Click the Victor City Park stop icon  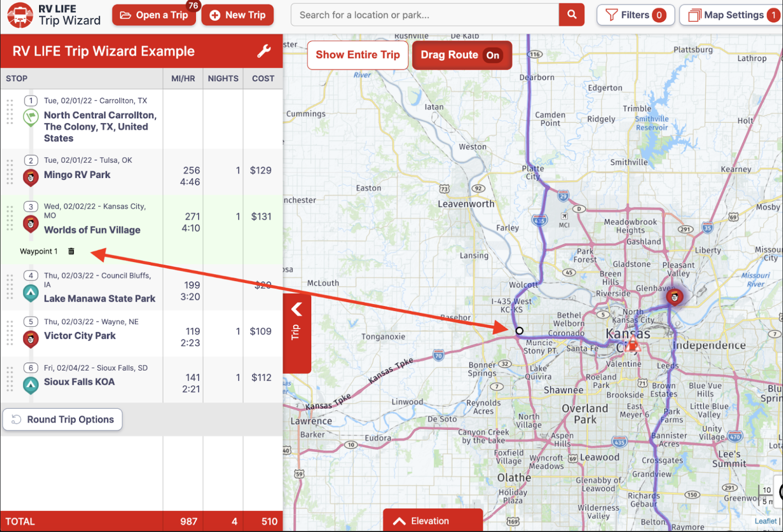31,339
